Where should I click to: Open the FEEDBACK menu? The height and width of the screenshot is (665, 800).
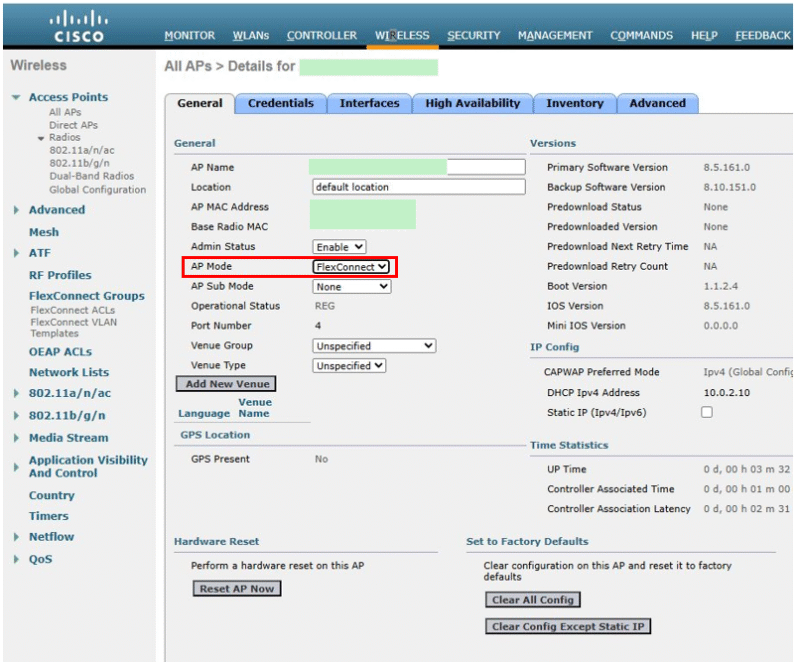763,35
